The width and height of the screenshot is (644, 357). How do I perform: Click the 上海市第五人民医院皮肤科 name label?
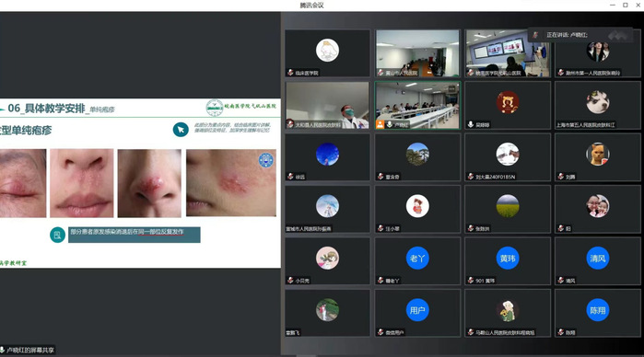pyautogui.click(x=586, y=125)
